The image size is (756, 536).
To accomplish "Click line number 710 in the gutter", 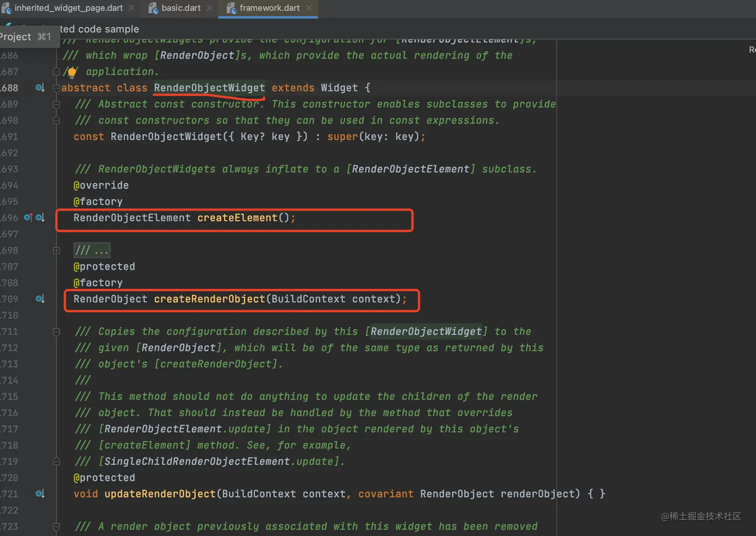I will 9,315.
